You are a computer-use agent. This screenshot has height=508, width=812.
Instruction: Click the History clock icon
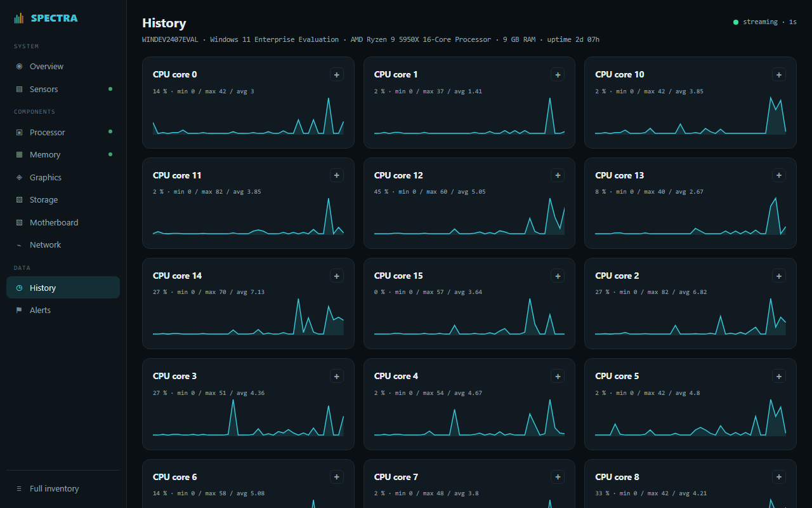19,288
